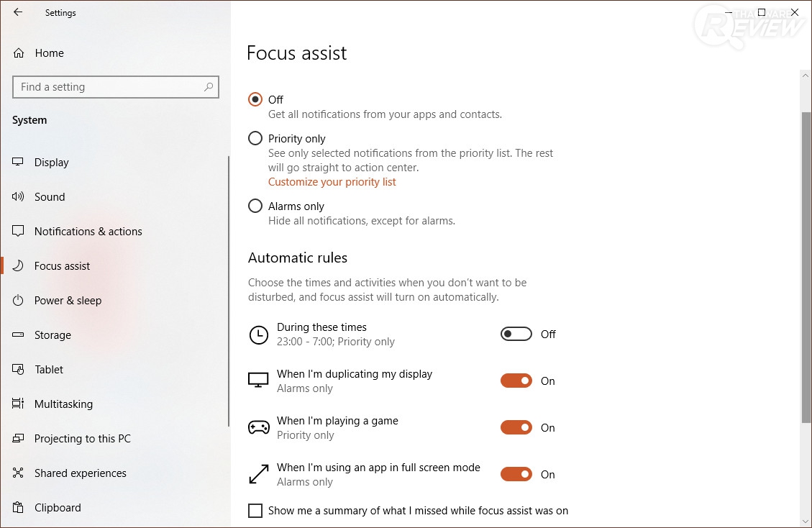Click the game controller icon
The height and width of the screenshot is (528, 812).
(258, 427)
